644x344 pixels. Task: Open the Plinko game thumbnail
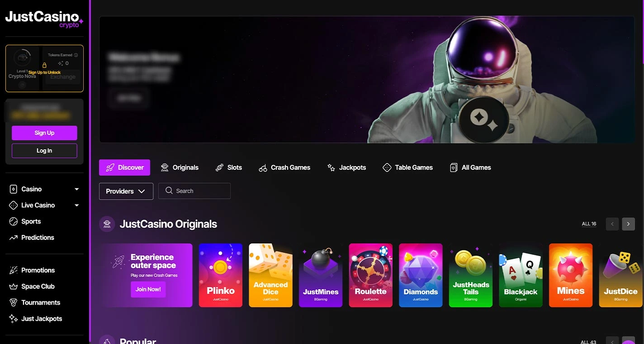pyautogui.click(x=221, y=275)
